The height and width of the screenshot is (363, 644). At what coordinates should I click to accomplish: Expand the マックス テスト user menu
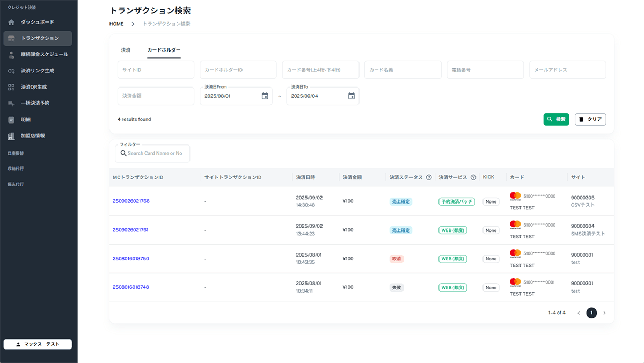pyautogui.click(x=38, y=344)
